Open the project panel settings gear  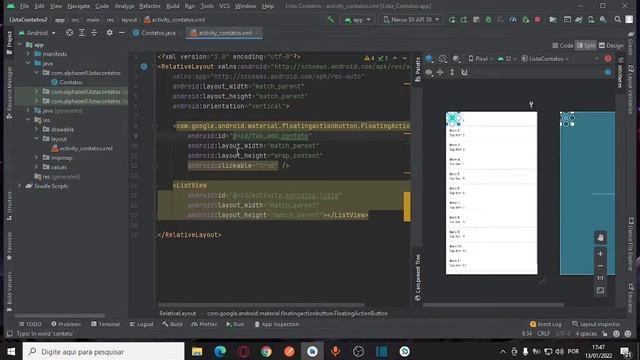click(109, 33)
